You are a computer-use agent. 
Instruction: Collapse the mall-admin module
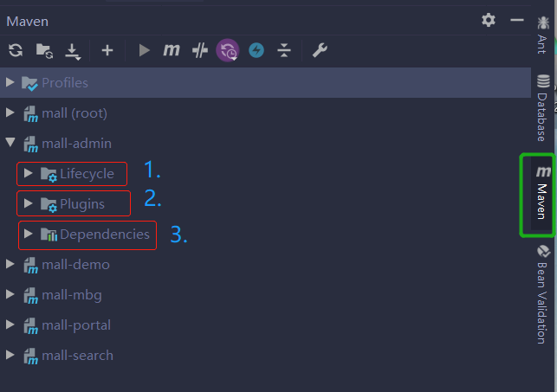coord(10,143)
